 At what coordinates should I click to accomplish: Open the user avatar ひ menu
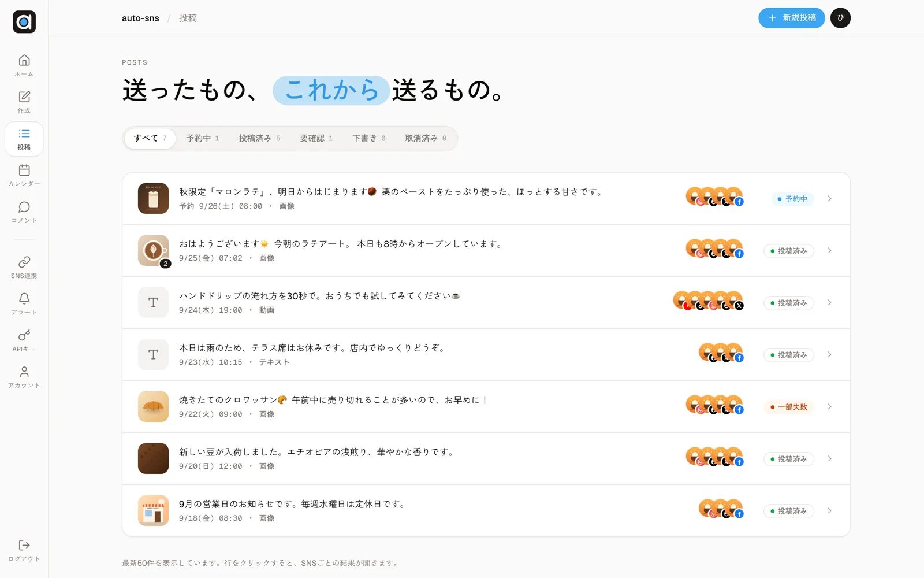click(x=840, y=18)
